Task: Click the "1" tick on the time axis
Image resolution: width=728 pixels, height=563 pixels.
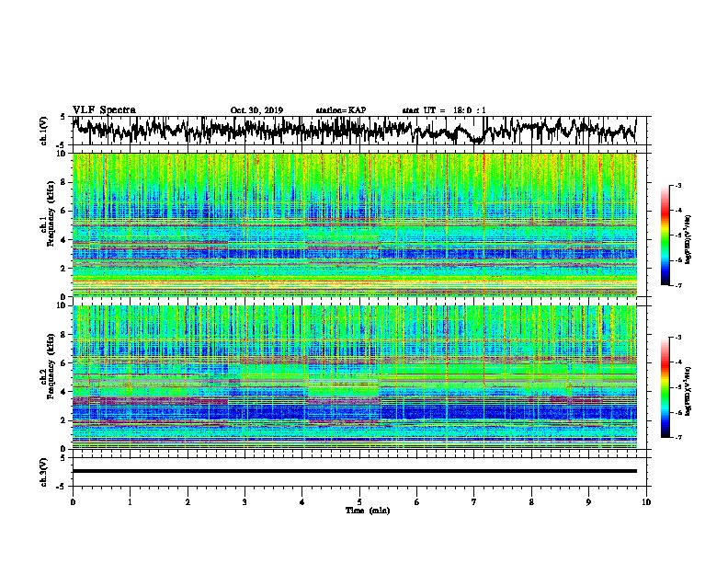Action: pos(130,502)
